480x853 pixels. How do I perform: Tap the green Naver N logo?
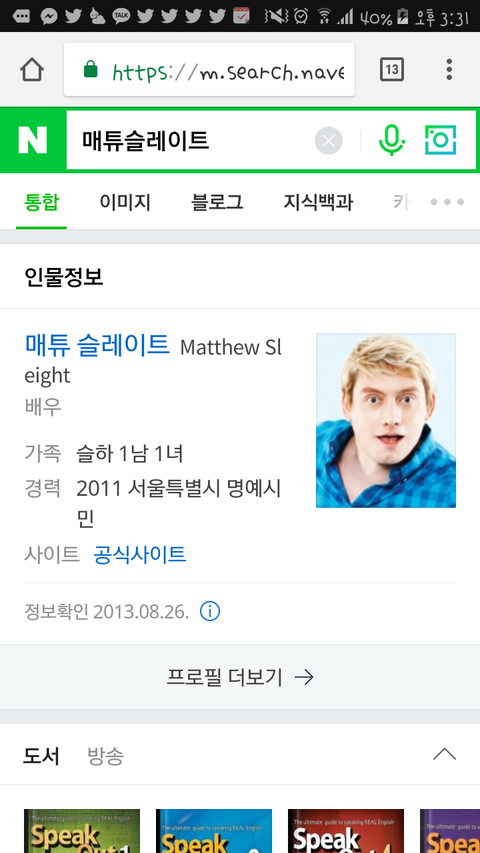click(33, 140)
